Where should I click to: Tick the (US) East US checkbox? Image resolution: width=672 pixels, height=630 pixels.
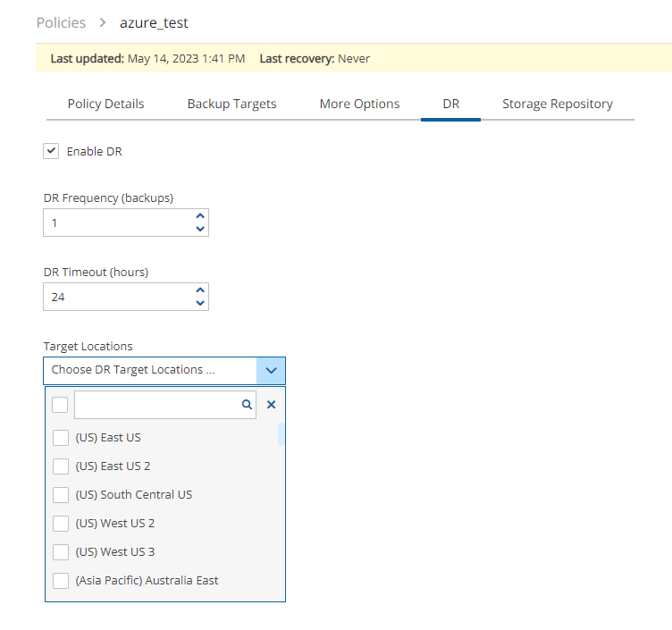pos(61,438)
